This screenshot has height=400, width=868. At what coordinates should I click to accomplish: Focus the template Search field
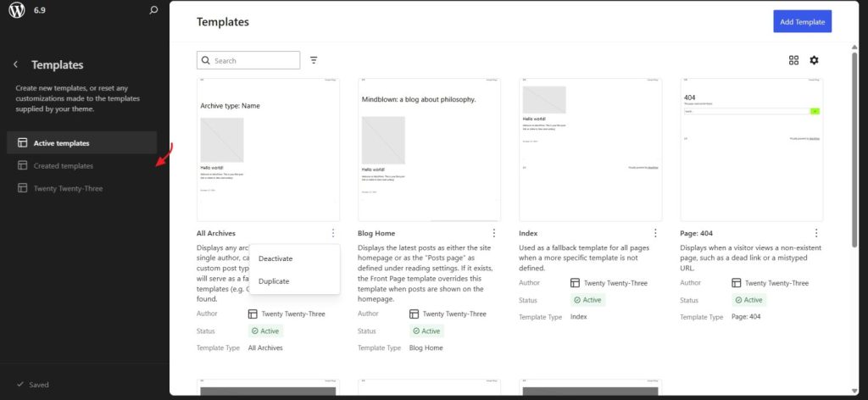[x=248, y=60]
